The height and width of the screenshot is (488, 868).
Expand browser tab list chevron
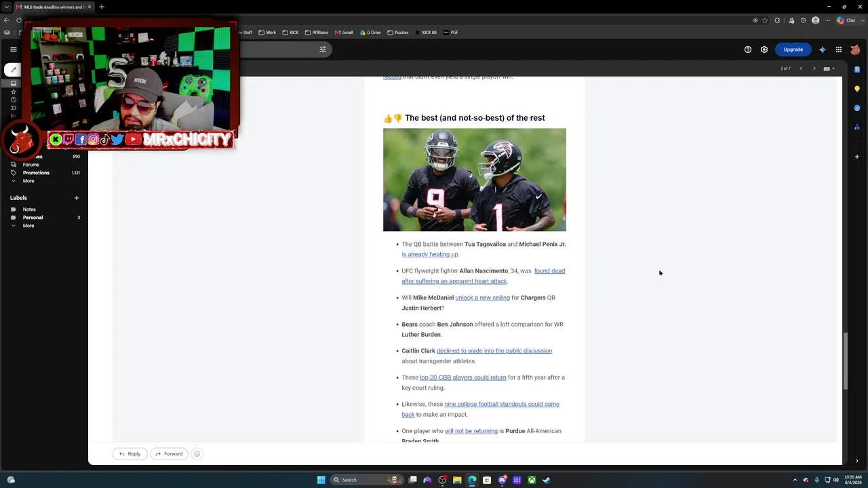pos(6,7)
